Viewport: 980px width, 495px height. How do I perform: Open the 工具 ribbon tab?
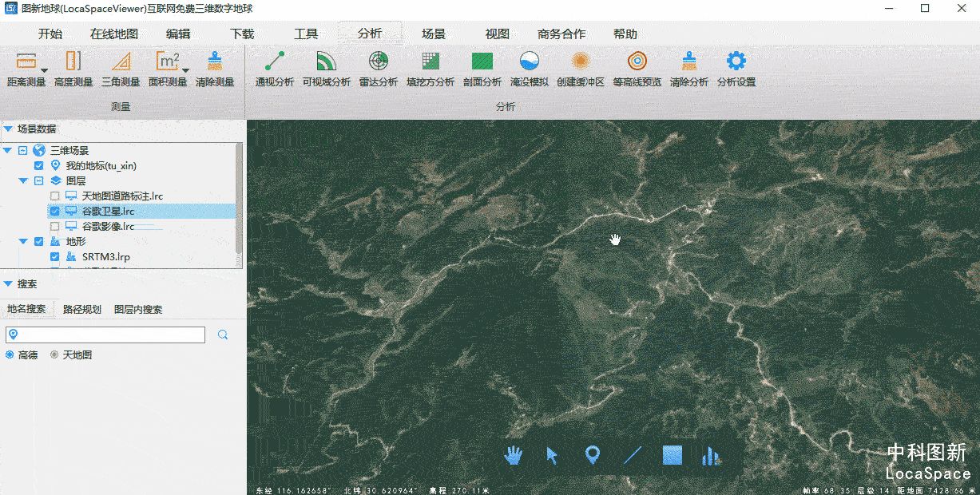click(306, 34)
